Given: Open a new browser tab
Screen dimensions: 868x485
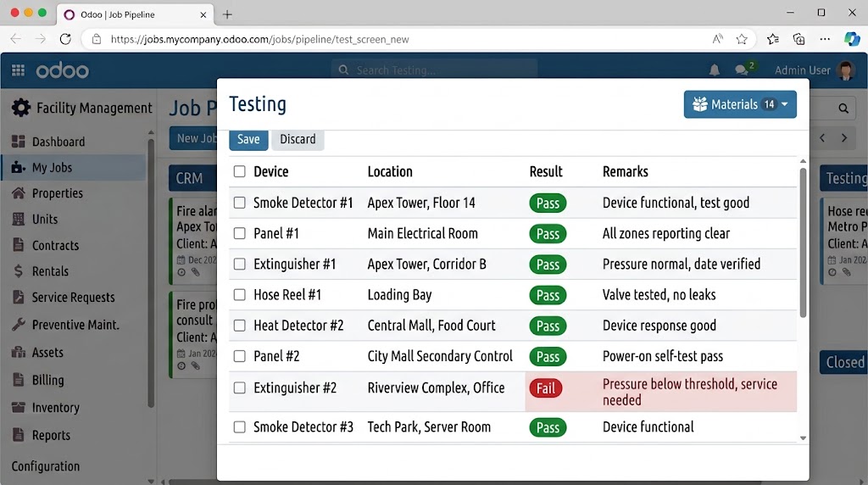Looking at the screenshot, I should pyautogui.click(x=227, y=15).
